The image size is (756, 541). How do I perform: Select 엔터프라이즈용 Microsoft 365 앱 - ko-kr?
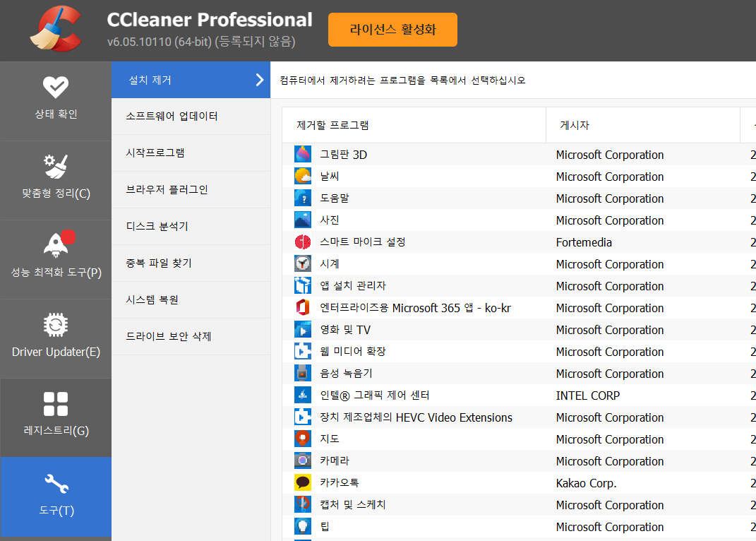(415, 308)
